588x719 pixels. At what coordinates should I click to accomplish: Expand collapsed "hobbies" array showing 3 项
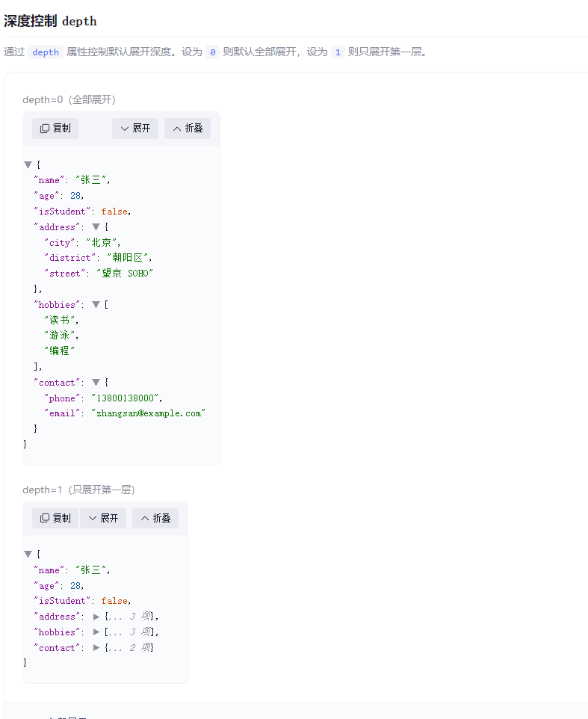click(96, 632)
